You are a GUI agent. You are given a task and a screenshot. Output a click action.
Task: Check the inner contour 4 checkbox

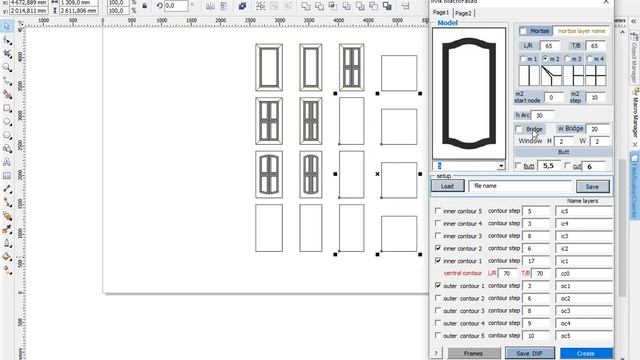[x=438, y=223]
